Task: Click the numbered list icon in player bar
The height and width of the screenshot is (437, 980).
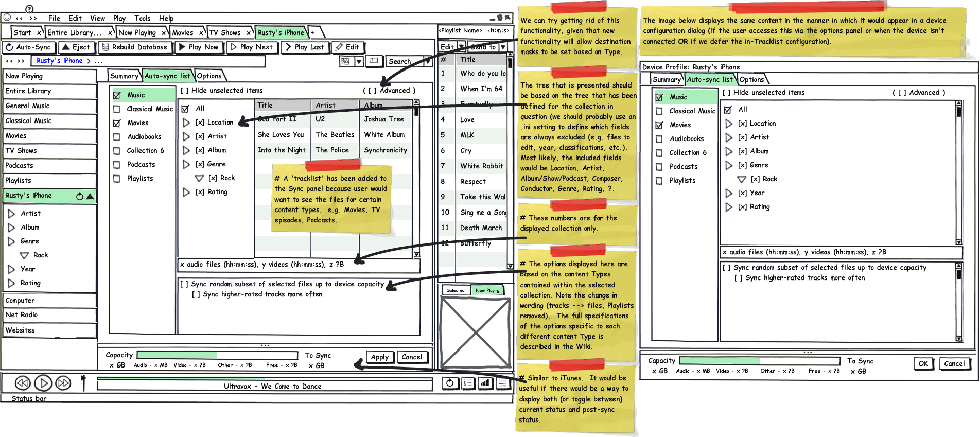Action: point(468,383)
